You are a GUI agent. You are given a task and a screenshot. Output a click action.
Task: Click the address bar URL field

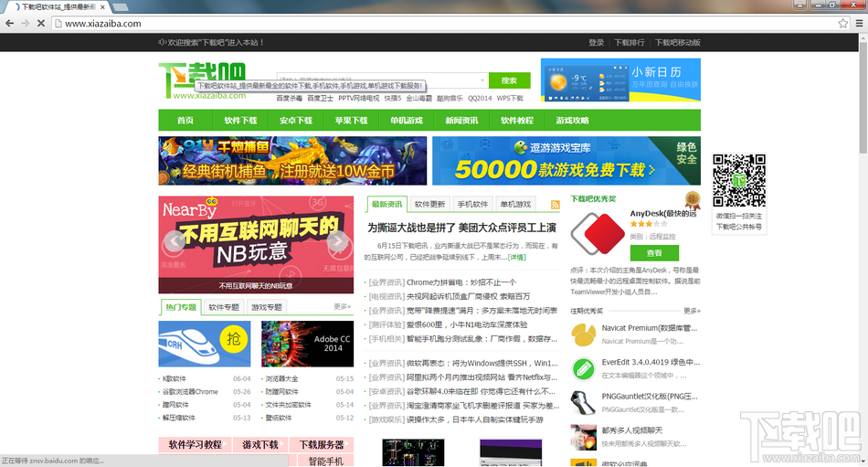point(443,23)
